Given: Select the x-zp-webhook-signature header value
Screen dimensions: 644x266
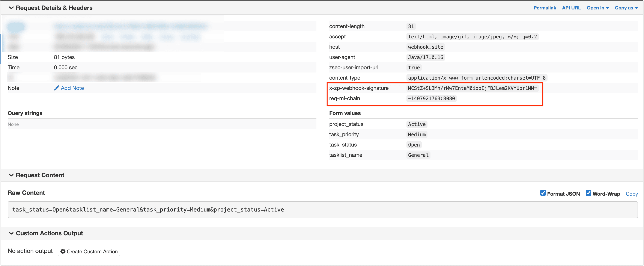Looking at the screenshot, I should coord(472,88).
